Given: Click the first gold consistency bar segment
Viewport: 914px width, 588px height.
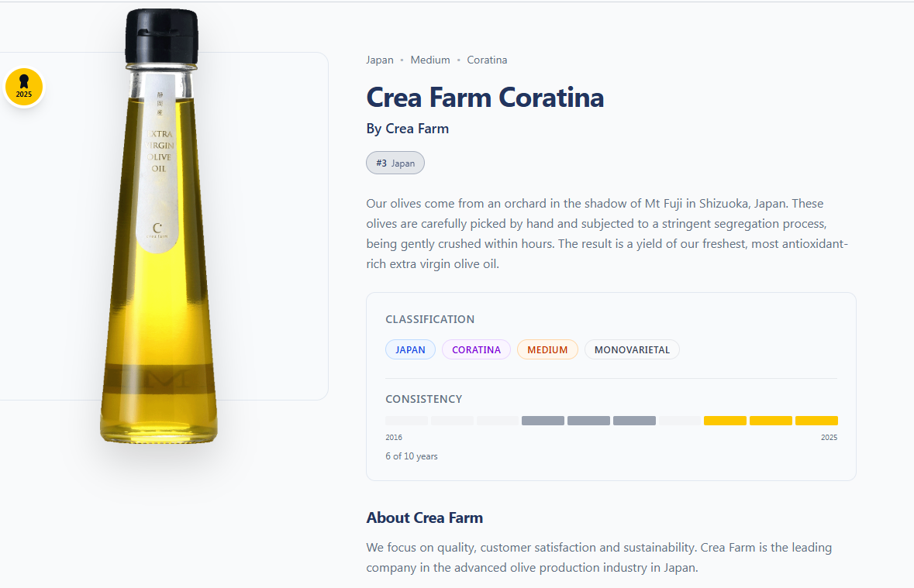Looking at the screenshot, I should pyautogui.click(x=725, y=421).
